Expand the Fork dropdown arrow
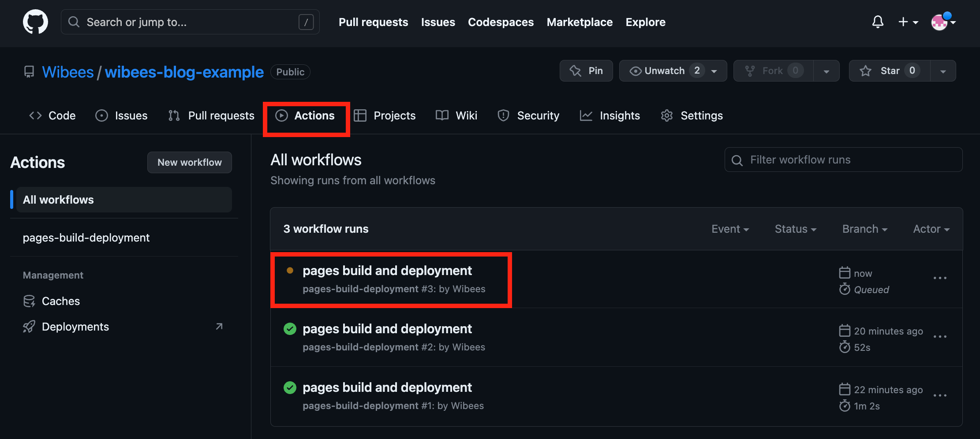980x439 pixels. [827, 71]
